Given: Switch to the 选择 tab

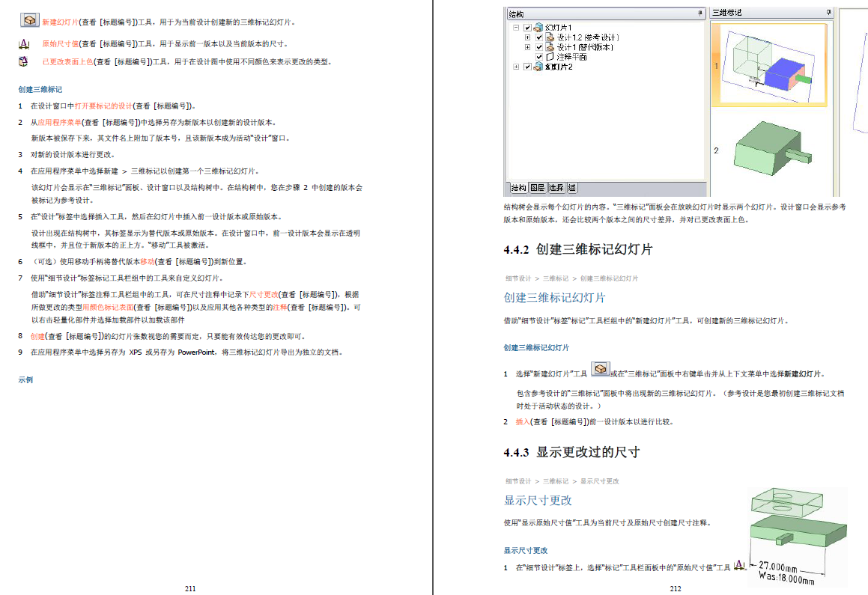Looking at the screenshot, I should [x=556, y=188].
